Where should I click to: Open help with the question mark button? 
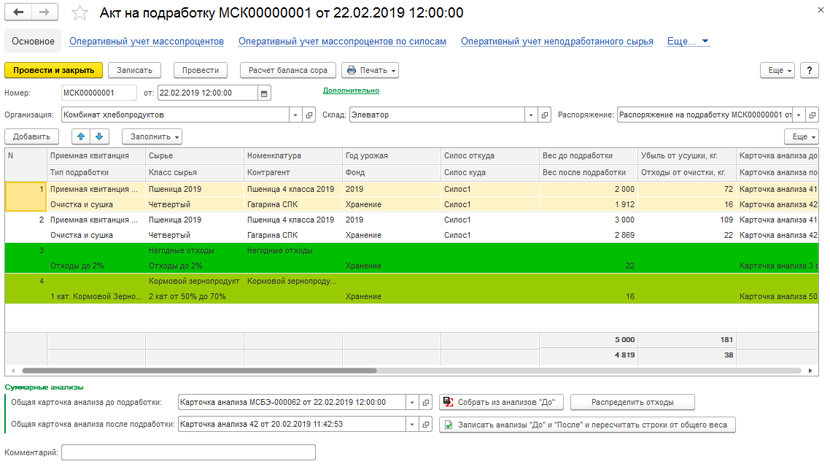tap(809, 70)
